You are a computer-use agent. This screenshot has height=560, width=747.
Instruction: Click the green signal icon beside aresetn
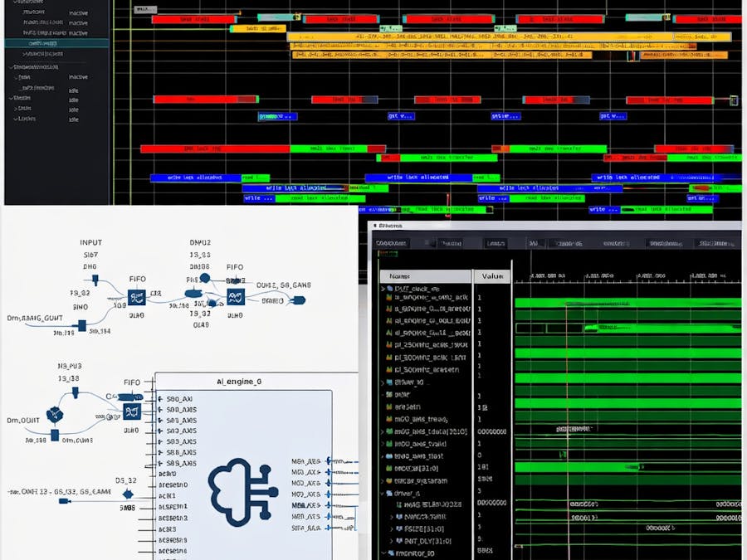click(x=388, y=407)
